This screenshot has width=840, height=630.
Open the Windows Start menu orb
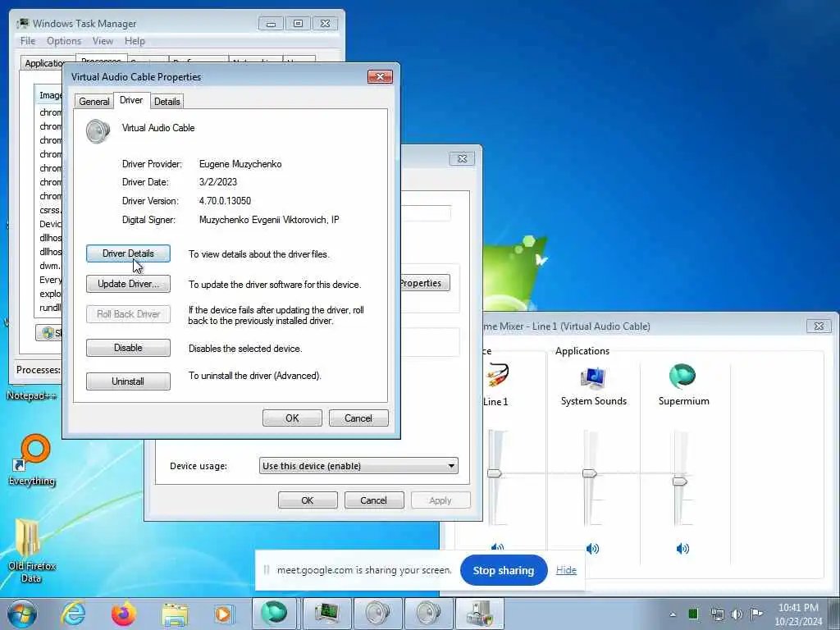[x=22, y=614]
